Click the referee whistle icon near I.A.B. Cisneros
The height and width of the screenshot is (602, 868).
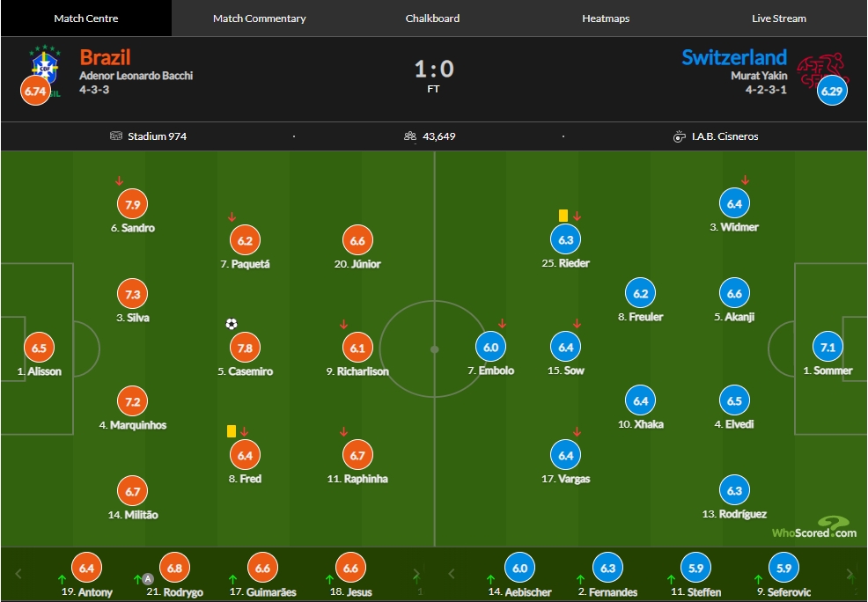680,136
